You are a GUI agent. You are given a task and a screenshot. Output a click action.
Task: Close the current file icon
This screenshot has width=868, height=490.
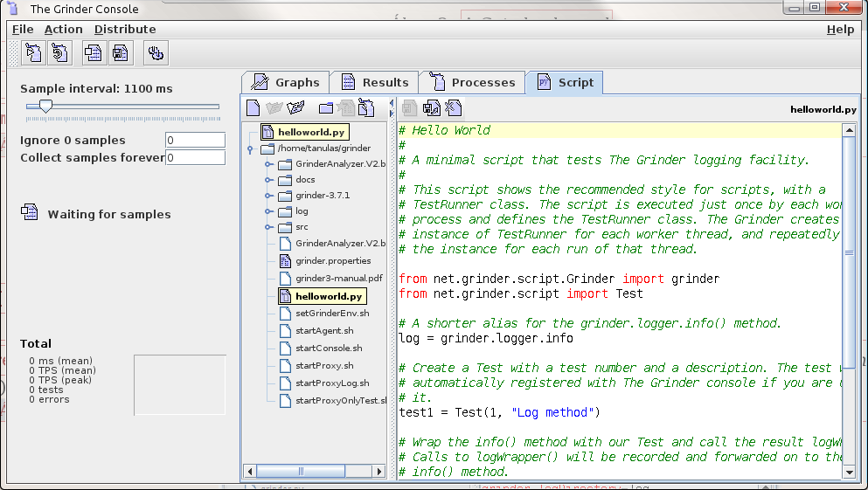[453, 107]
